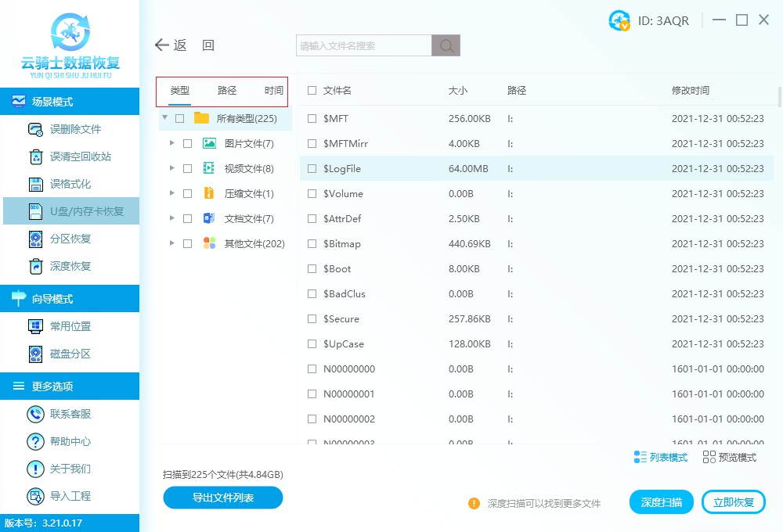Select the $Volume file name
The width and height of the screenshot is (783, 532).
tap(343, 194)
